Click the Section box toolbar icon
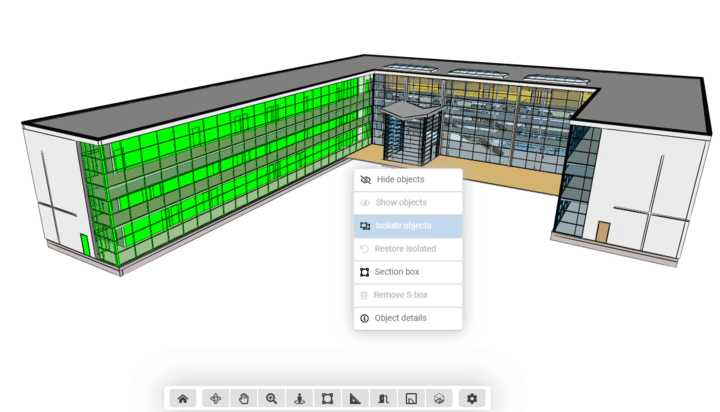This screenshot has height=412, width=720. pos(327,398)
